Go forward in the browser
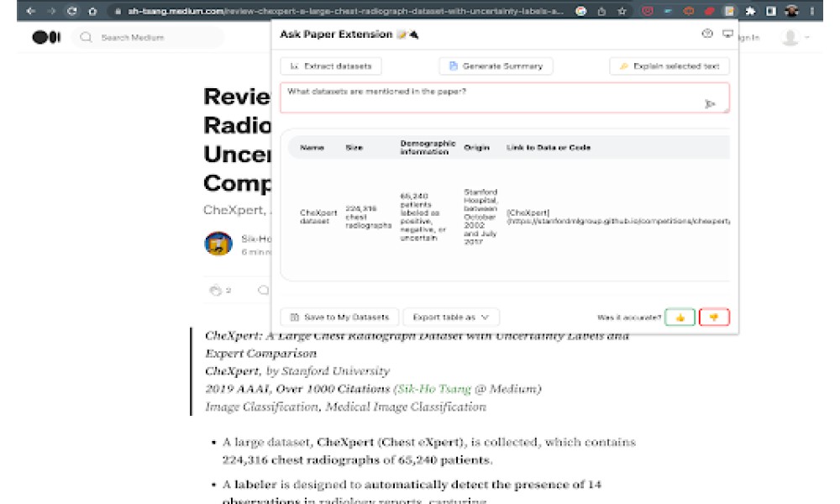 (51, 11)
